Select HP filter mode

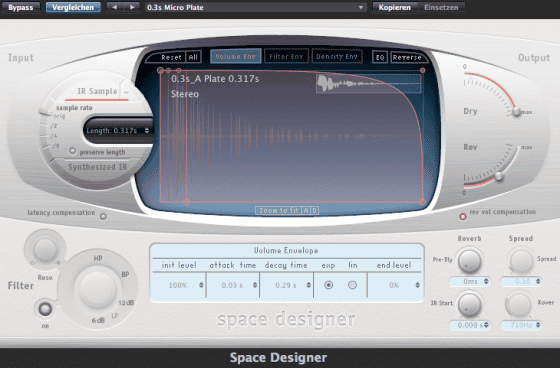coord(98,258)
